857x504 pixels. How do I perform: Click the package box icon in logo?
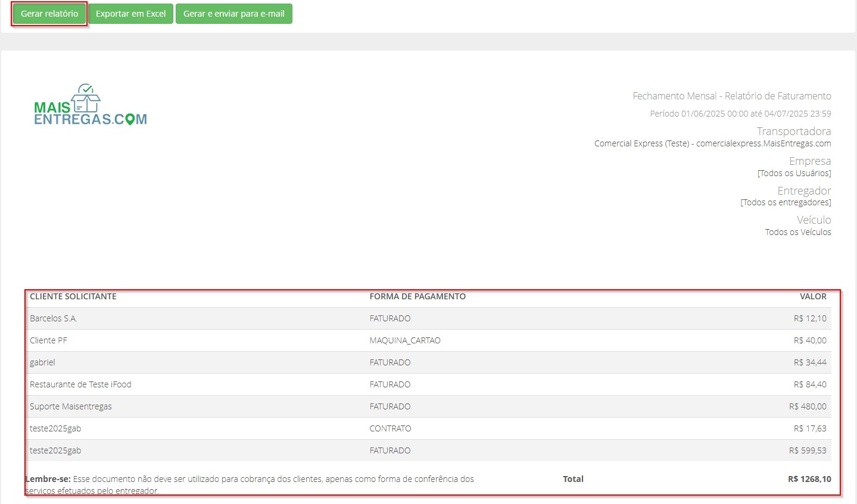[86, 99]
